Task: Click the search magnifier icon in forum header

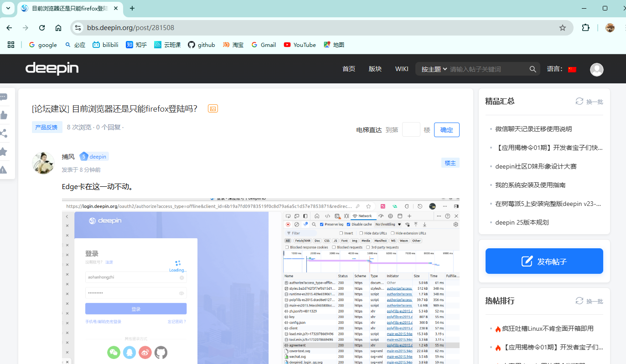Action: point(533,69)
